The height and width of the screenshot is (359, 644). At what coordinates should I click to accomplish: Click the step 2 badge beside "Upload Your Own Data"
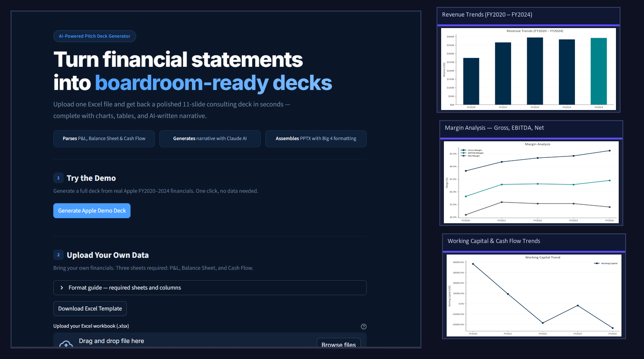pos(58,255)
